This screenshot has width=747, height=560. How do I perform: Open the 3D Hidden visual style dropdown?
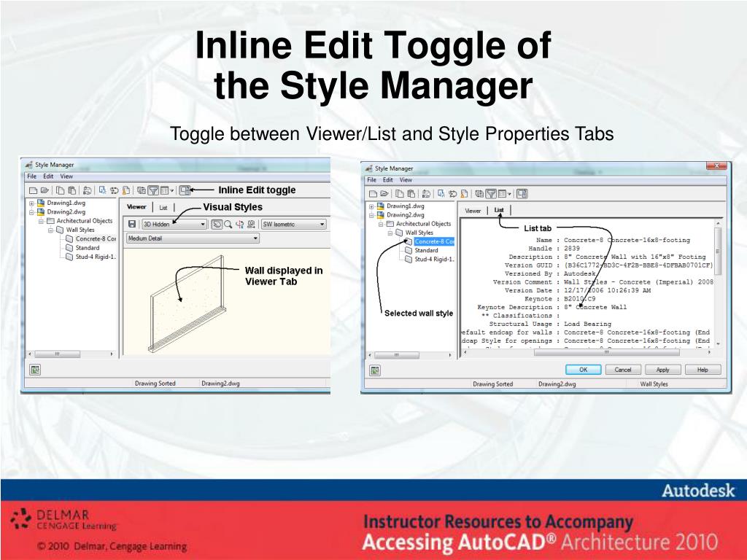[174, 225]
